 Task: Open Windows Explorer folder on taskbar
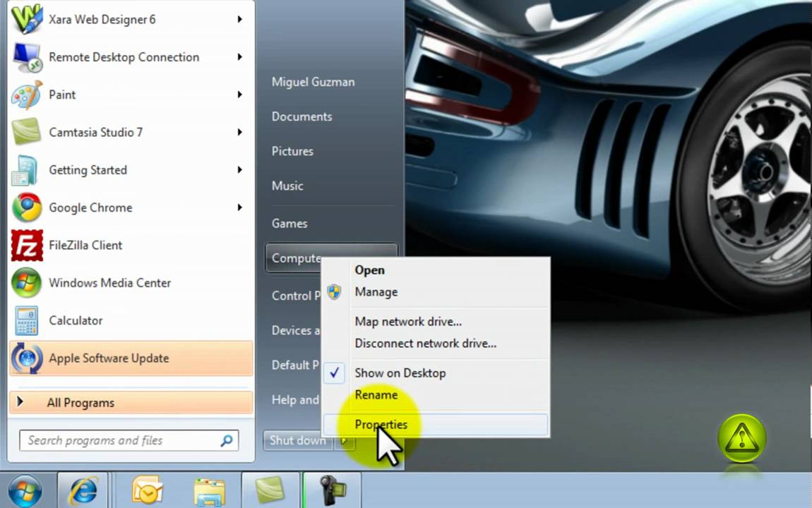[209, 492]
